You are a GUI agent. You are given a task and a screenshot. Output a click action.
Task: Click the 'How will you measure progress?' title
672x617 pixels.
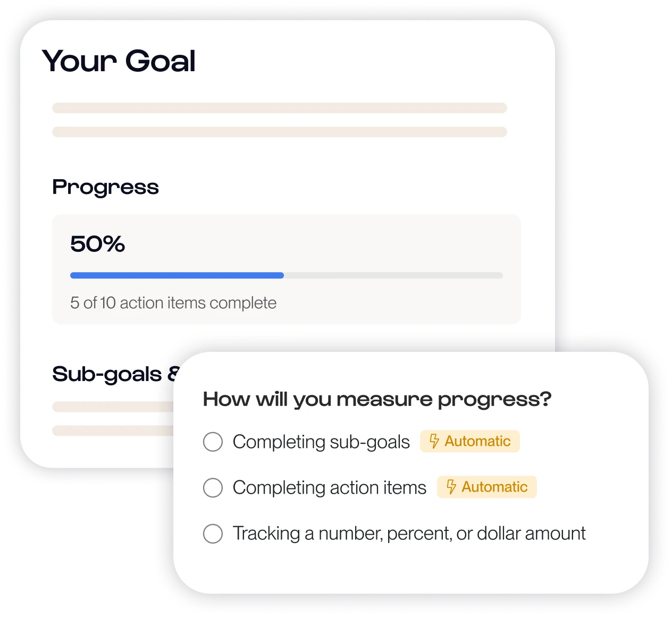coord(377,399)
